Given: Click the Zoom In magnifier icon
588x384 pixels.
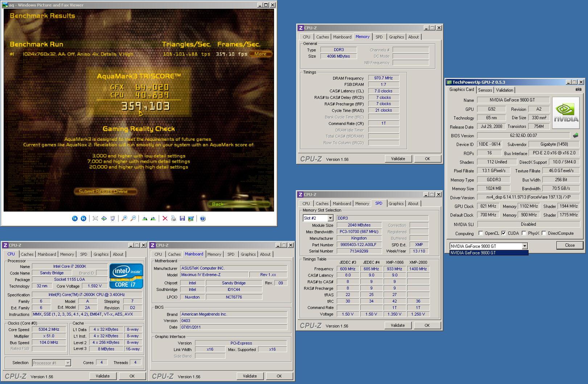Looking at the screenshot, I should pos(124,218).
